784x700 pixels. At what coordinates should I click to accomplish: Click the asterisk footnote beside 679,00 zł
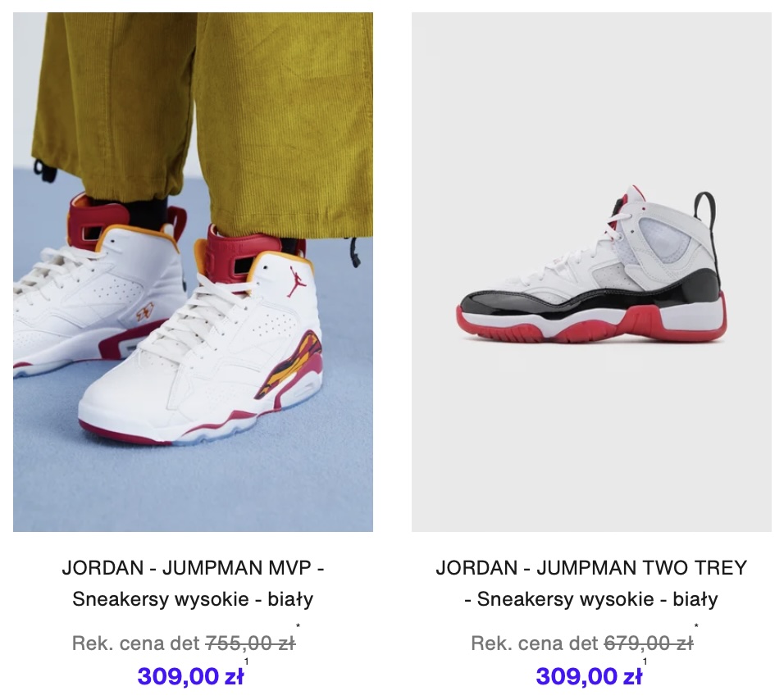[696, 625]
